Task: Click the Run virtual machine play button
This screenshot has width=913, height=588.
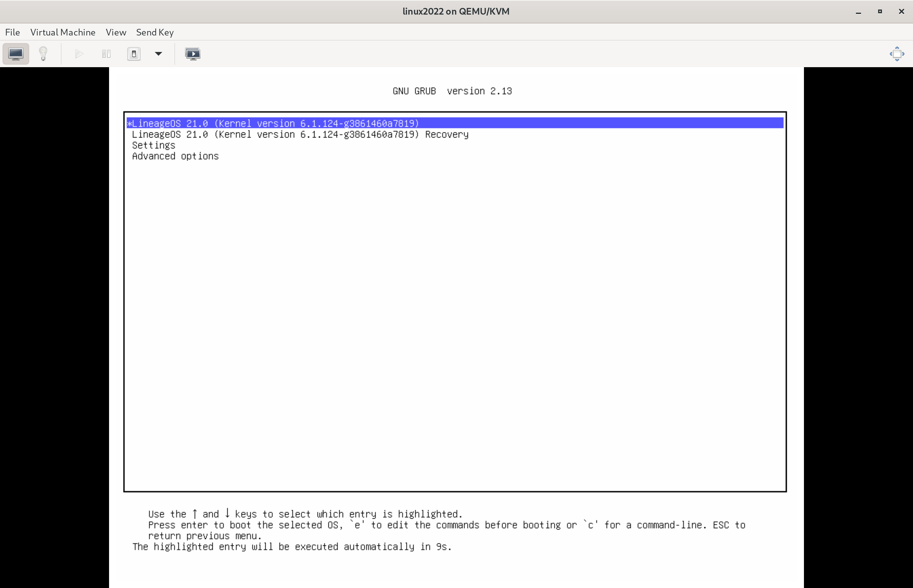Action: pyautogui.click(x=79, y=54)
